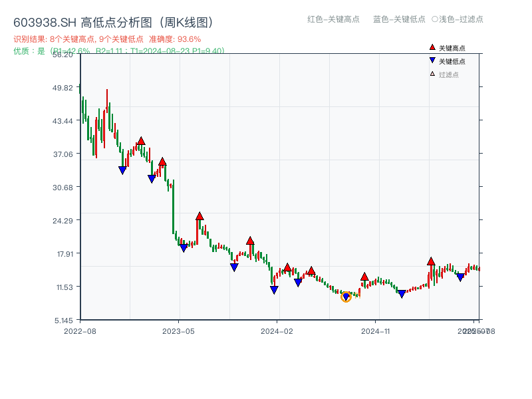
Task: Select the red key-high marker near 2024-11
Action: pyautogui.click(x=364, y=275)
